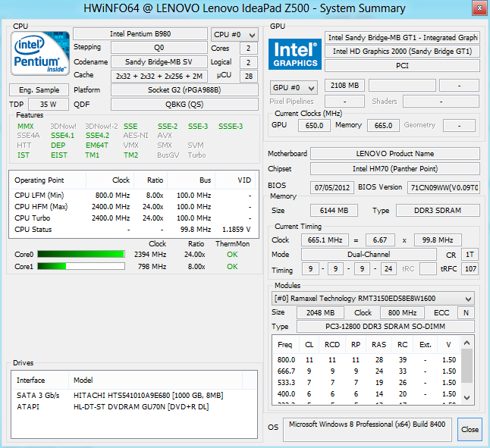Click the timing table scroll-up arrow
Viewport: 490px width, 448px height.
469,342
